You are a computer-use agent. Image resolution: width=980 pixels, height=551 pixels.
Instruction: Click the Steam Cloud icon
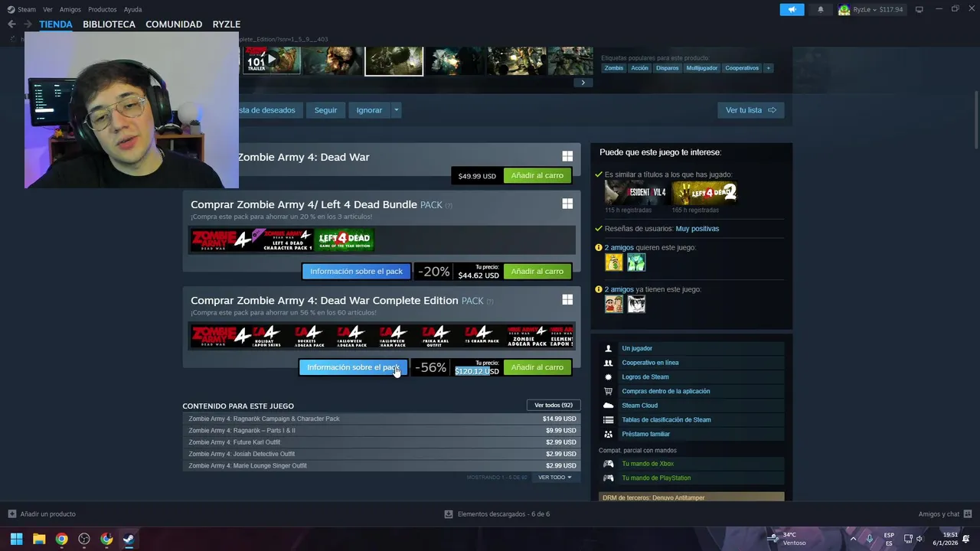pyautogui.click(x=608, y=406)
